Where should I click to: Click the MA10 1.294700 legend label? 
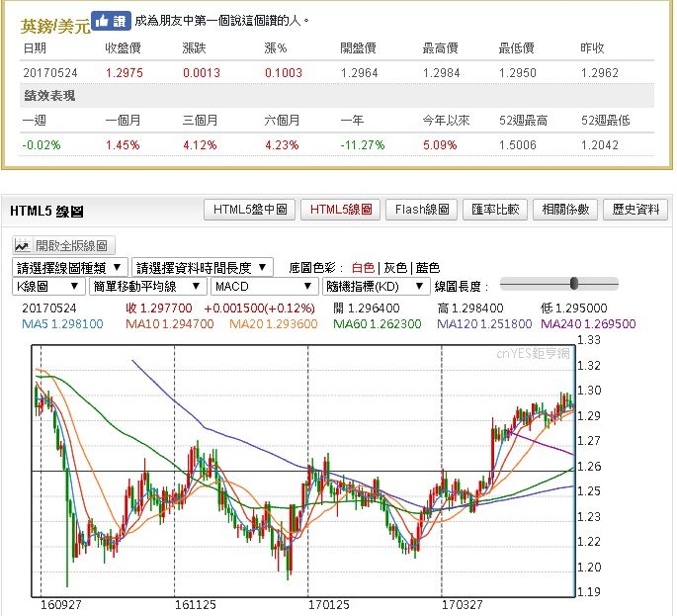point(170,324)
